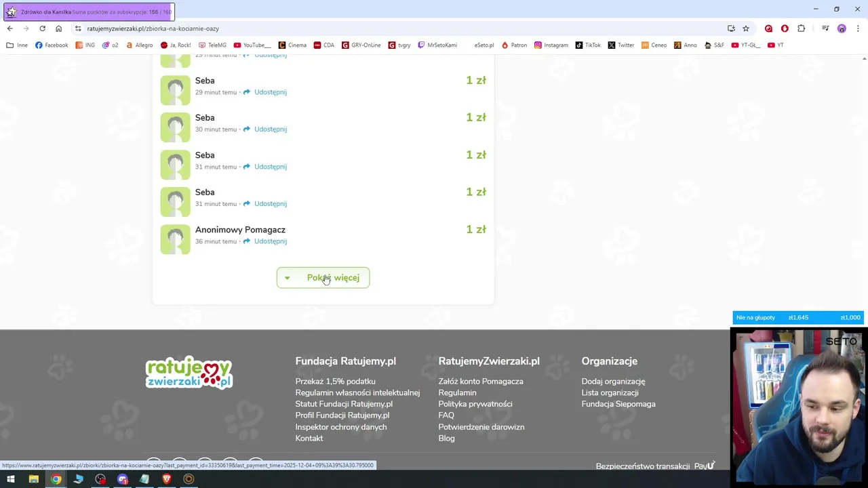Screen dimensions: 868x488
Task: Open the Lista organizacji link
Action: (610, 392)
